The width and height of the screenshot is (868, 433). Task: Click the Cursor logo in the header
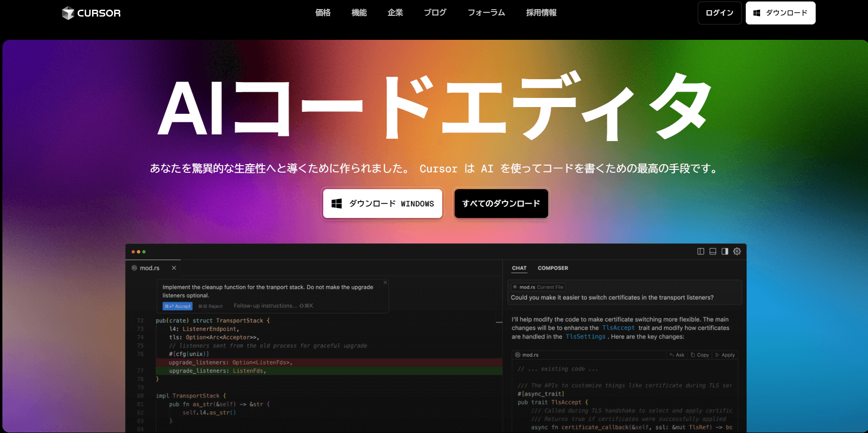[91, 13]
